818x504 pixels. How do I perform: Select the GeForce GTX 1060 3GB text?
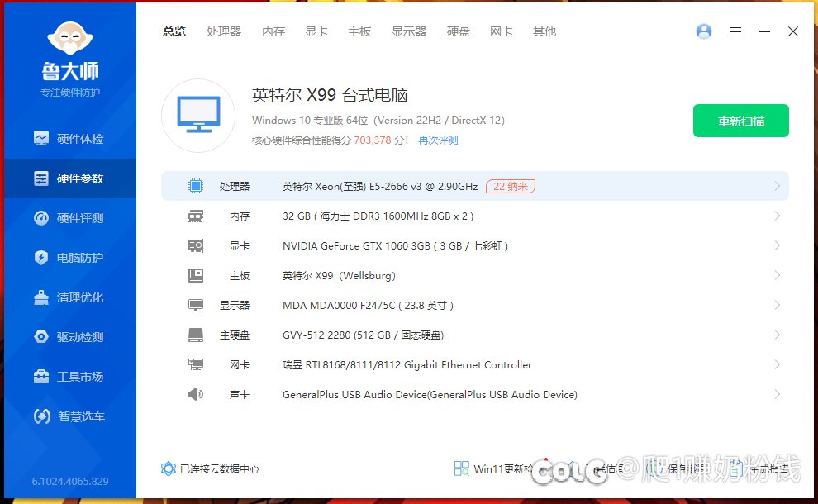click(x=395, y=245)
